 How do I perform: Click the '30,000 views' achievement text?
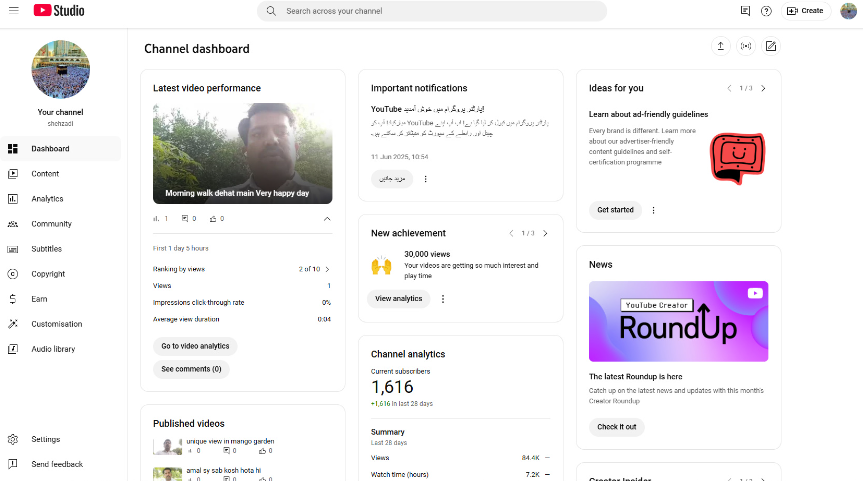427,254
